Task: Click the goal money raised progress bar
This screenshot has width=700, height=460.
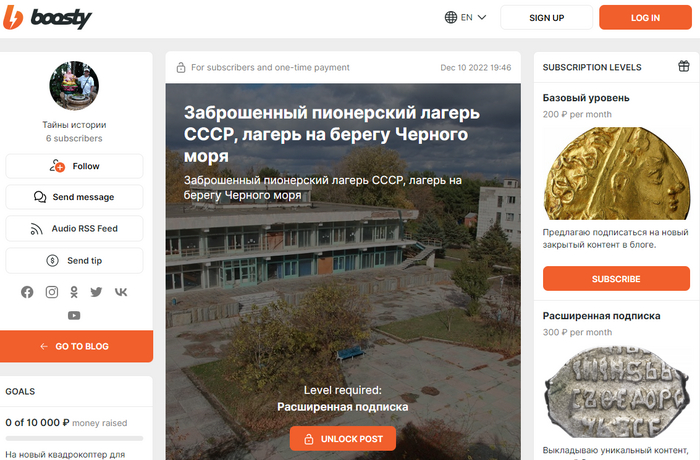Action: pyautogui.click(x=74, y=438)
